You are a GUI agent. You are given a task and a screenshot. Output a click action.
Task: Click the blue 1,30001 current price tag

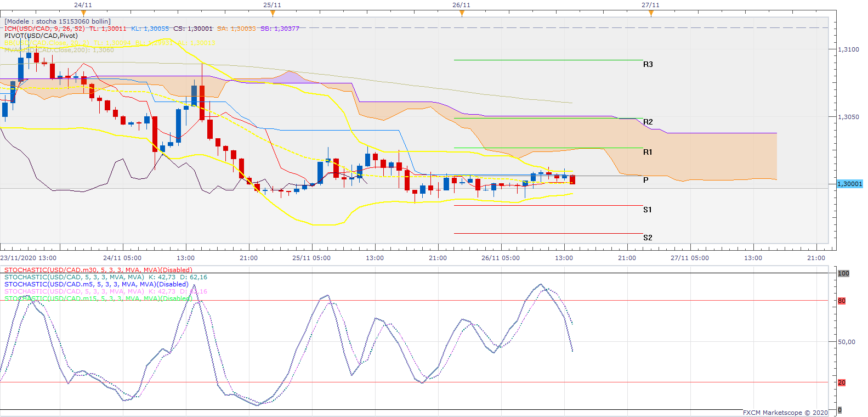849,184
